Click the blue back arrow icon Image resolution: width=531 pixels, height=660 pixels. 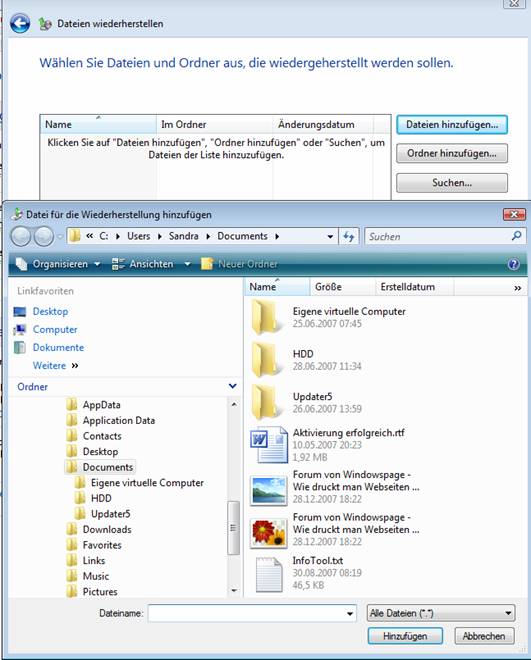(20, 24)
